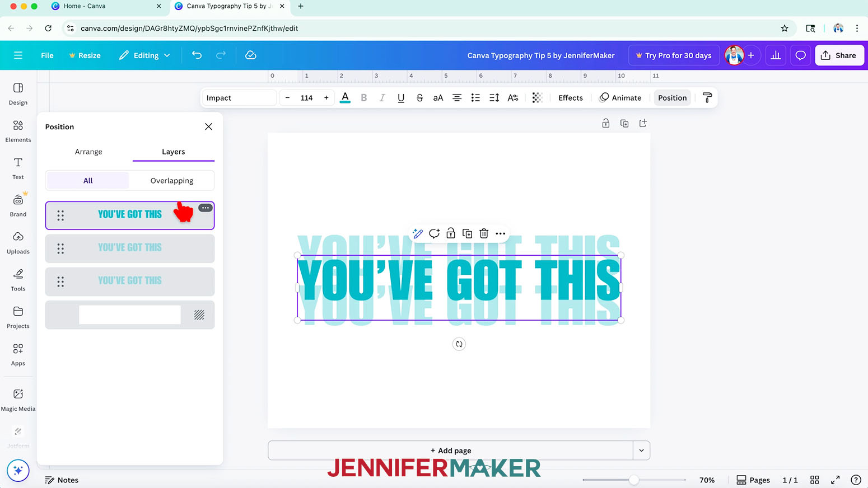
Task: Click Try Pro for 30 days
Action: click(674, 55)
